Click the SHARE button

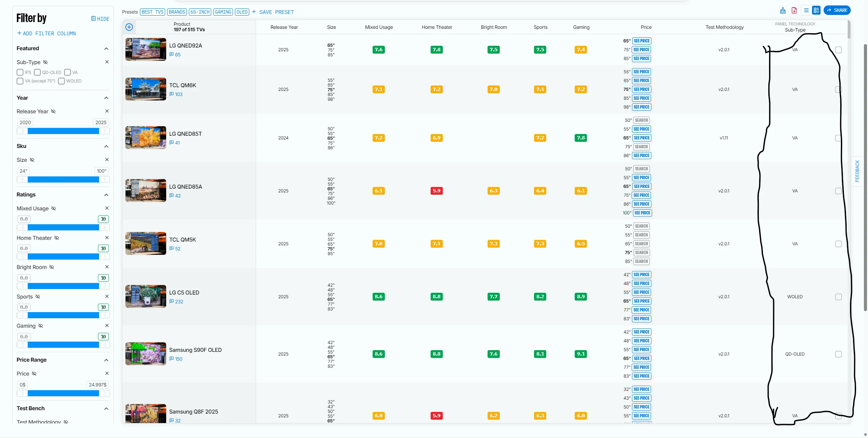[837, 11]
